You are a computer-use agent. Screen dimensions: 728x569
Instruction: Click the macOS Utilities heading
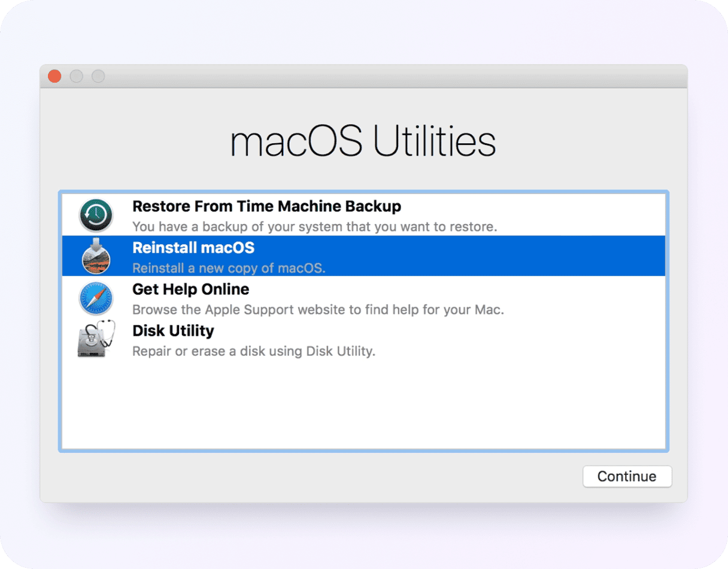(x=363, y=143)
